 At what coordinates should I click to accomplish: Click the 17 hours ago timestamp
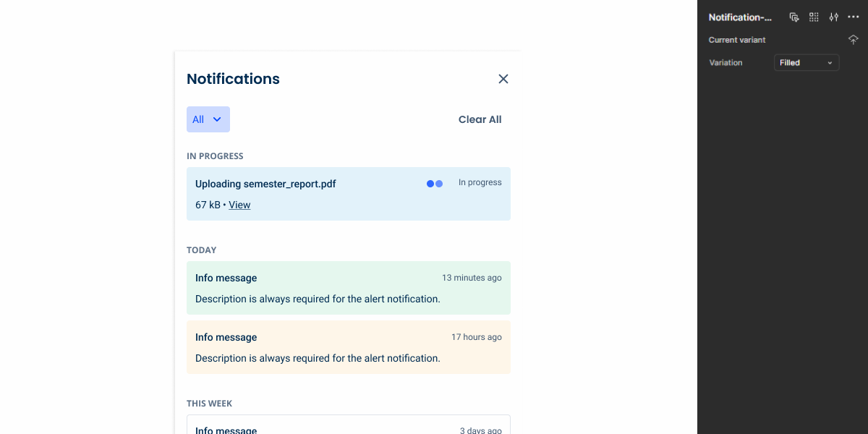[x=476, y=337]
